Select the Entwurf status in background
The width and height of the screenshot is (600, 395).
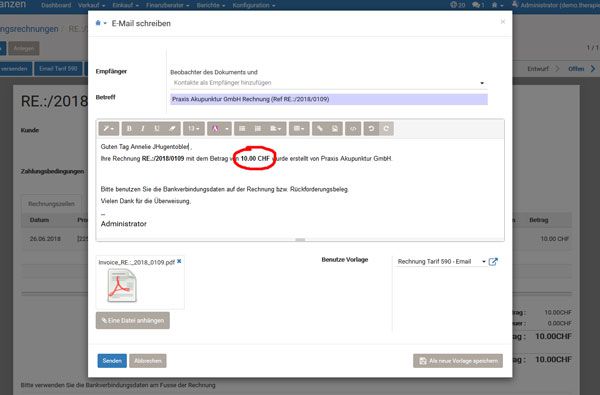pyautogui.click(x=538, y=69)
